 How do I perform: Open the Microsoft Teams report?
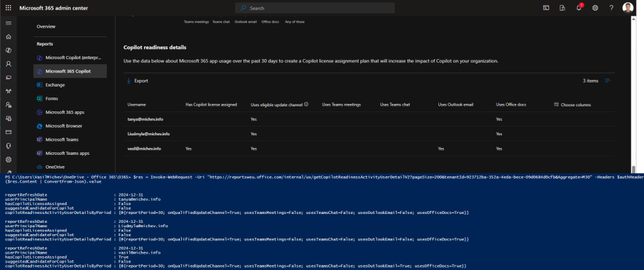coord(63,140)
